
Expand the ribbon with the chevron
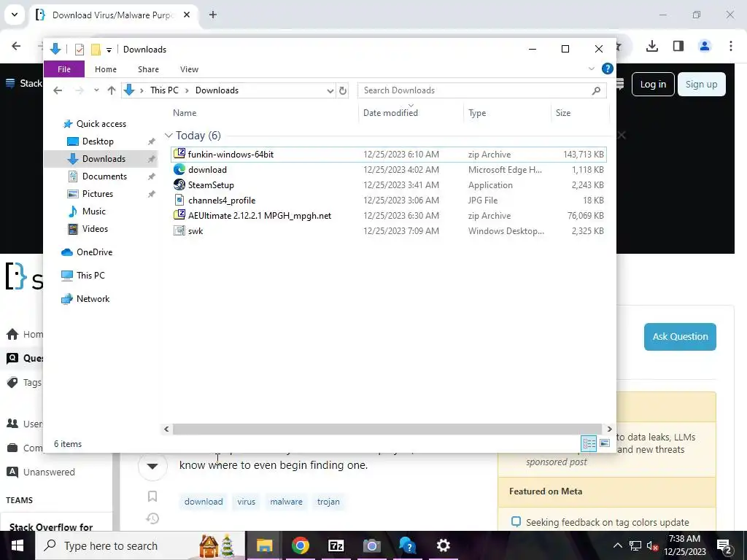click(x=591, y=69)
